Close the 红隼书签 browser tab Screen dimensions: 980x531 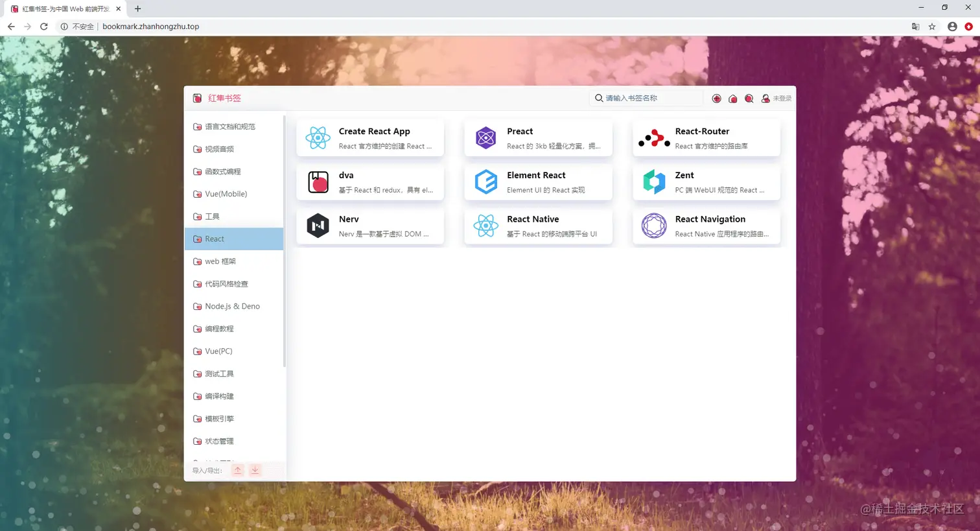coord(118,9)
